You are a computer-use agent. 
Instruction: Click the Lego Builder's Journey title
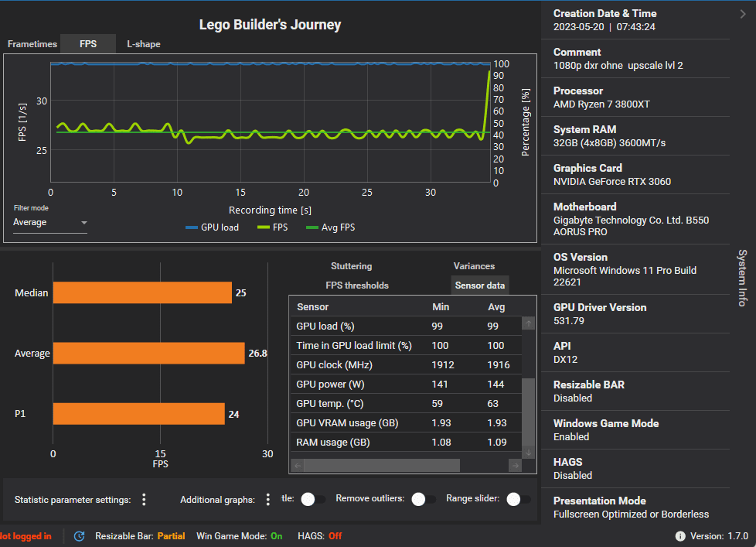[270, 25]
